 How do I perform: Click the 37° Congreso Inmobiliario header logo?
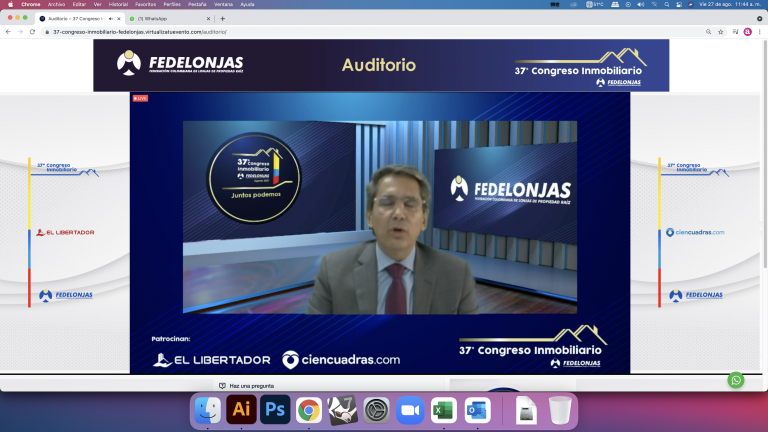coord(580,68)
